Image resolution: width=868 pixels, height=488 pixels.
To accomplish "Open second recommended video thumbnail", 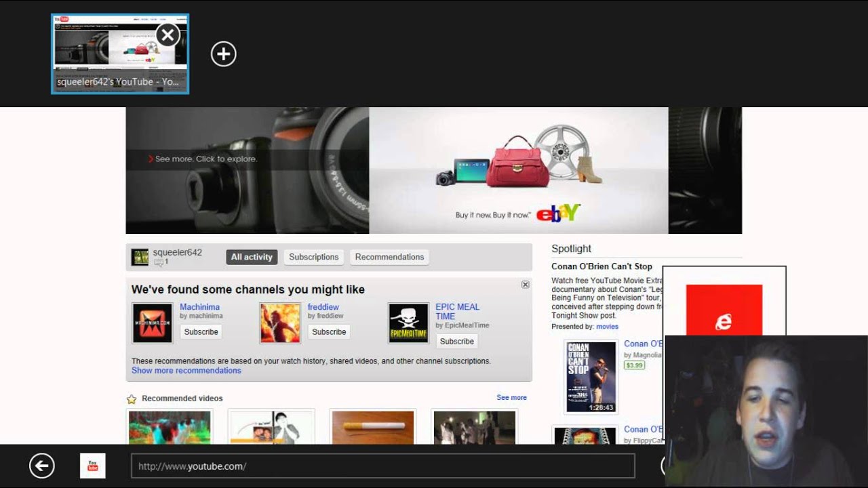I will pyautogui.click(x=271, y=427).
